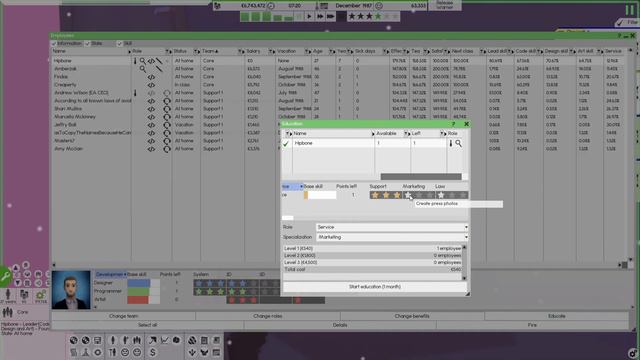
Task: Click the employee portrait thumbnail
Action: pyautogui.click(x=71, y=290)
